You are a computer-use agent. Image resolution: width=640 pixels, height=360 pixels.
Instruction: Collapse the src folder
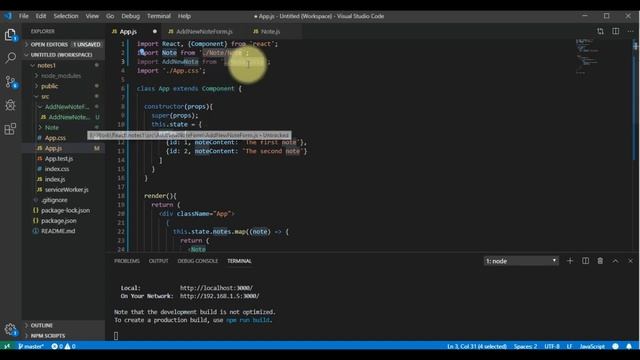64,96
